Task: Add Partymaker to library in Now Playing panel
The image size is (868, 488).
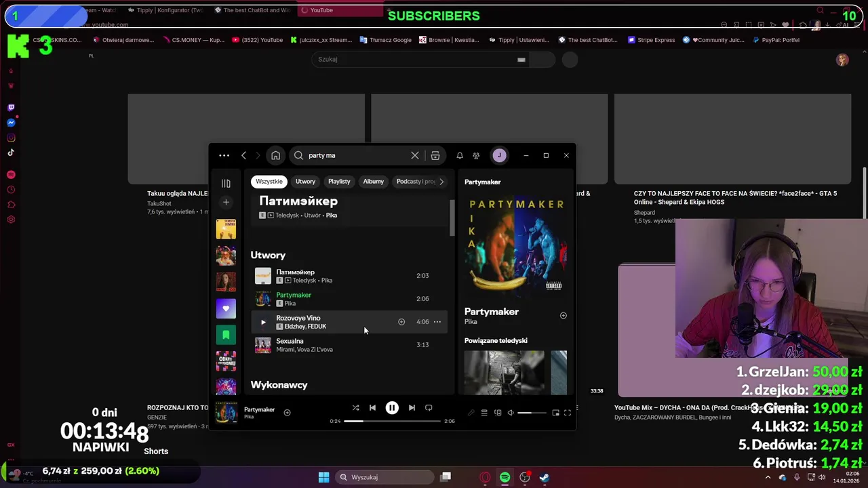Action: 563,315
